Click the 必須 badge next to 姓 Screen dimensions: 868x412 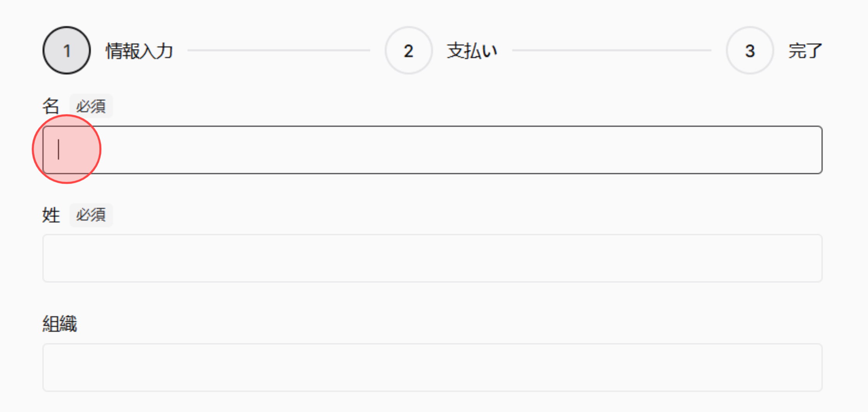pos(91,215)
